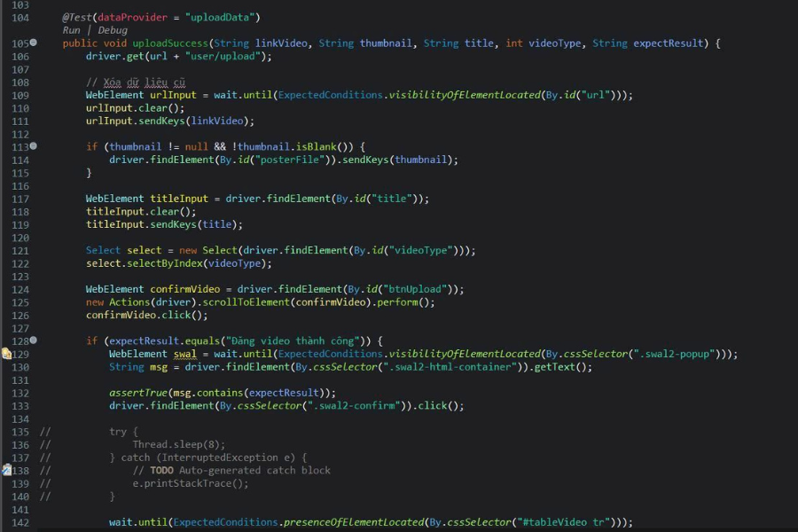Click the "uploadData" dataProvider string

click(x=220, y=18)
